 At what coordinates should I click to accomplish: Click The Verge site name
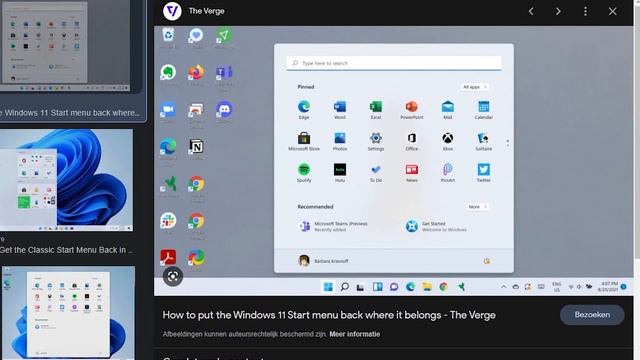coord(206,11)
